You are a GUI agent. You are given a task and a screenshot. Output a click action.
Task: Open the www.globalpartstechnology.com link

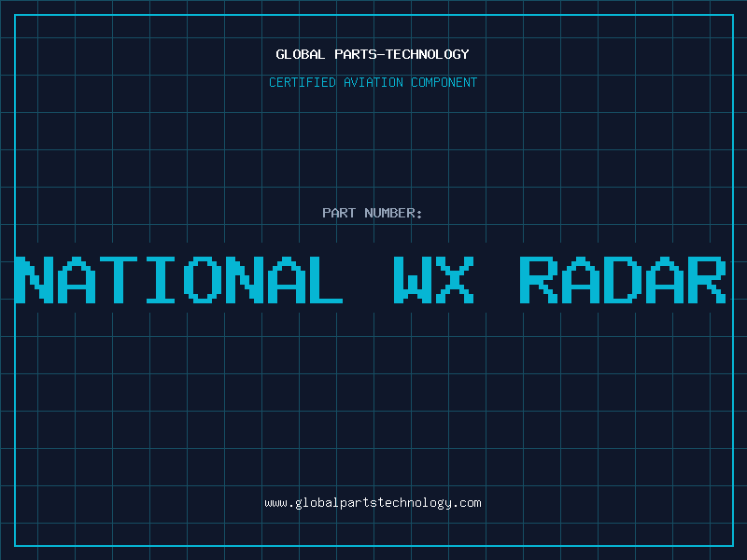(x=373, y=503)
